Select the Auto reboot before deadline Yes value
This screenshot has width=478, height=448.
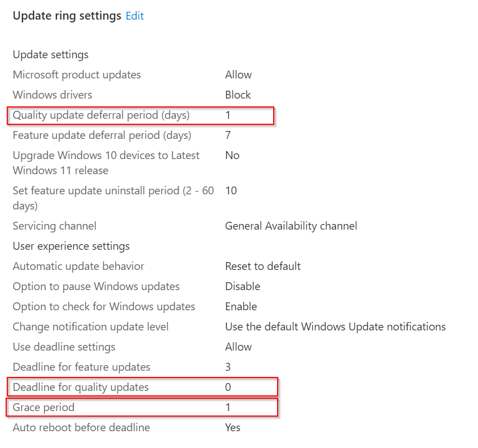[232, 427]
